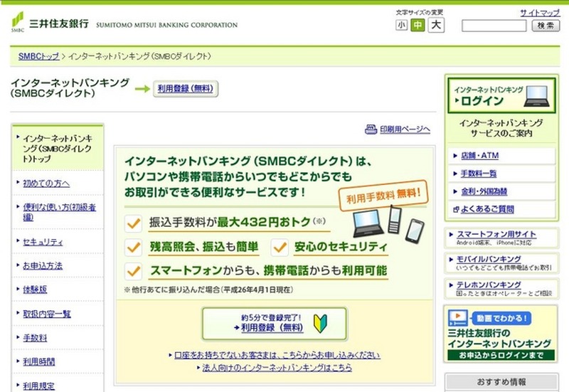Click the printer icon for print page
Viewport: 569px width, 392px height.
click(x=370, y=129)
